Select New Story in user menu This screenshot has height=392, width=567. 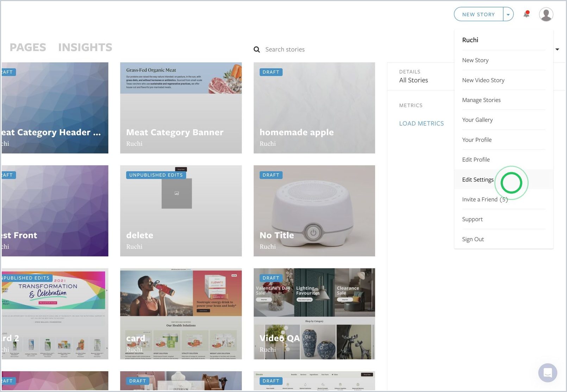pos(504,60)
